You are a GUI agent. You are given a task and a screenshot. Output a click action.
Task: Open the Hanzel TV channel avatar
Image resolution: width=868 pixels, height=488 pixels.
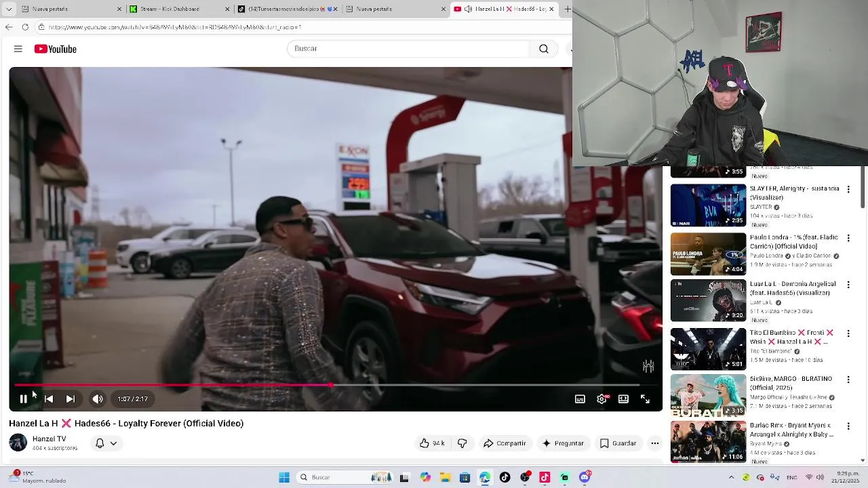click(x=18, y=443)
